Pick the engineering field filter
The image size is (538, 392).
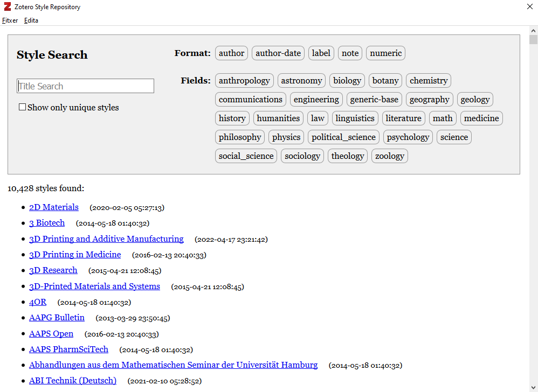316,100
